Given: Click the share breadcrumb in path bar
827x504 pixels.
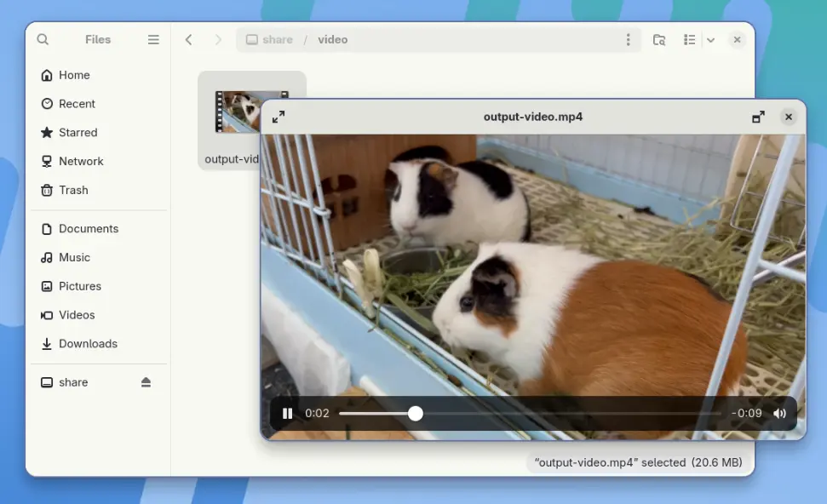Looking at the screenshot, I should [269, 39].
